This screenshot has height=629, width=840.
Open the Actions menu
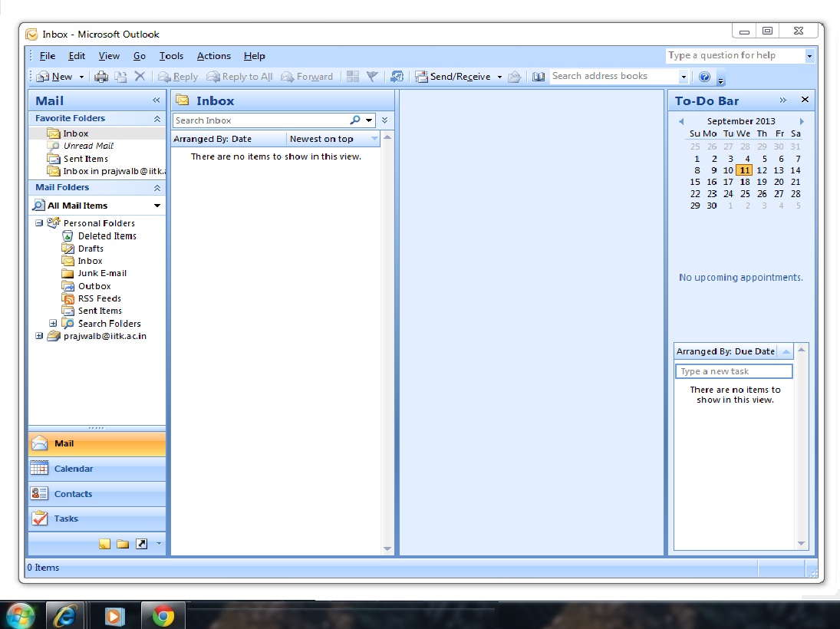pyautogui.click(x=213, y=56)
